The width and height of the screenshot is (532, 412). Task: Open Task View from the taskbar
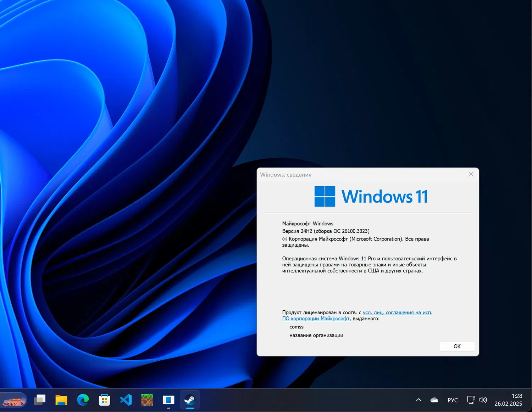[x=39, y=400]
